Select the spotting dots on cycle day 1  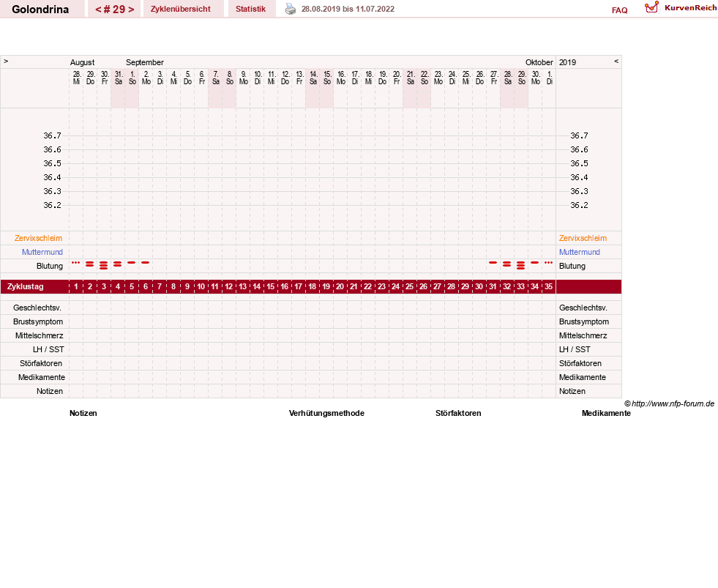(76, 263)
